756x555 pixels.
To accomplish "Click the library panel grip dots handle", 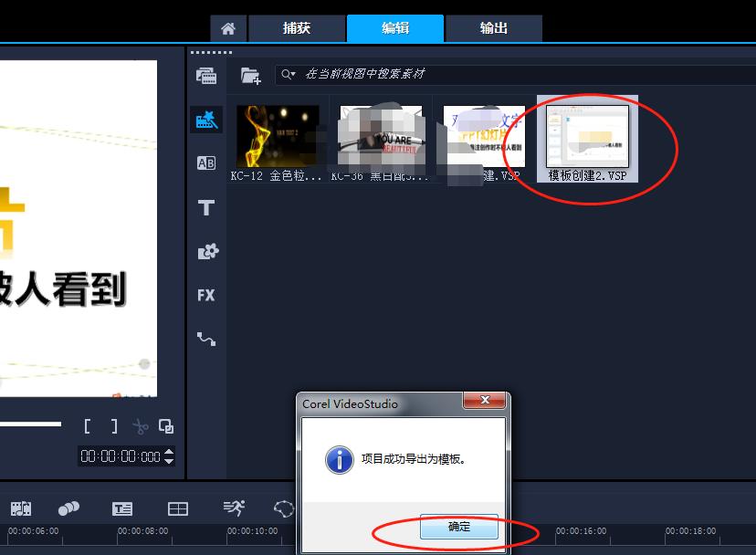I will pos(211,52).
